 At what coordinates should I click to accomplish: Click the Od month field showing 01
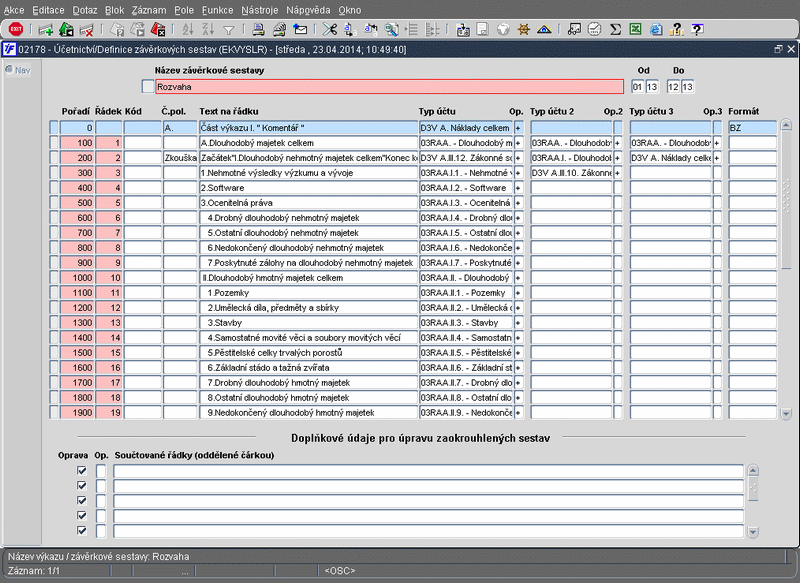[x=637, y=87]
